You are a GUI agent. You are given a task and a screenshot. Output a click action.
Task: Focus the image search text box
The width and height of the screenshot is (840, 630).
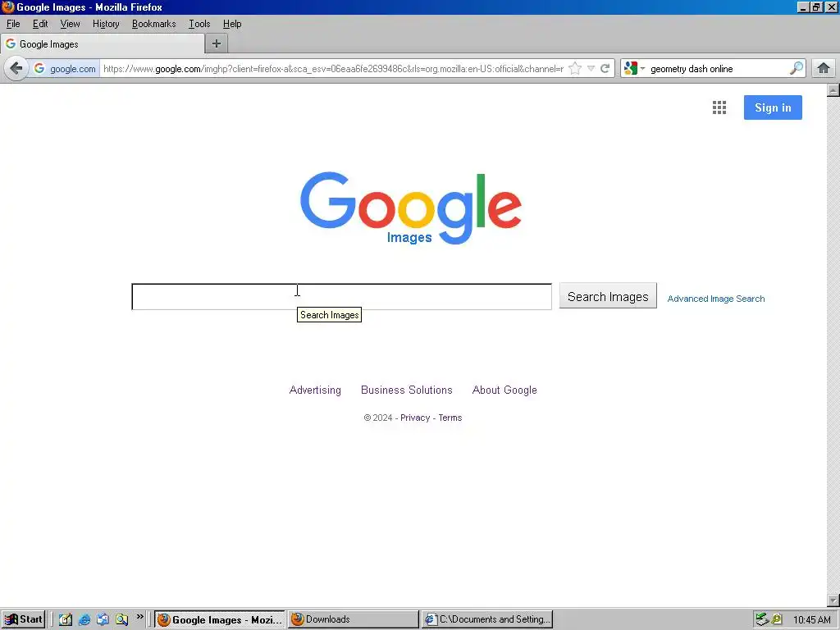(342, 297)
